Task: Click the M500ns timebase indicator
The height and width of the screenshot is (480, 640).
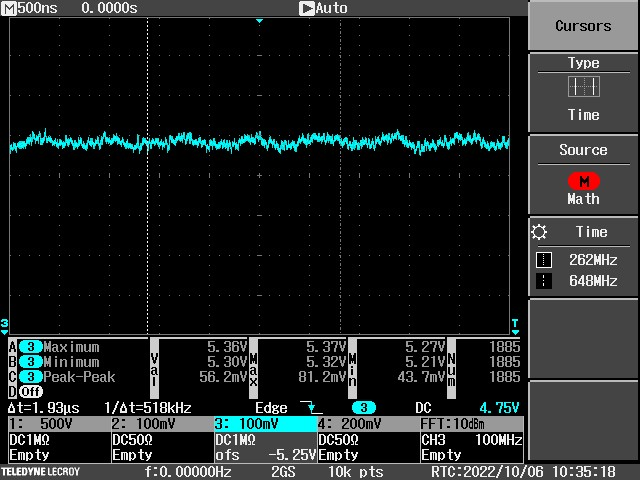Action: [x=29, y=8]
